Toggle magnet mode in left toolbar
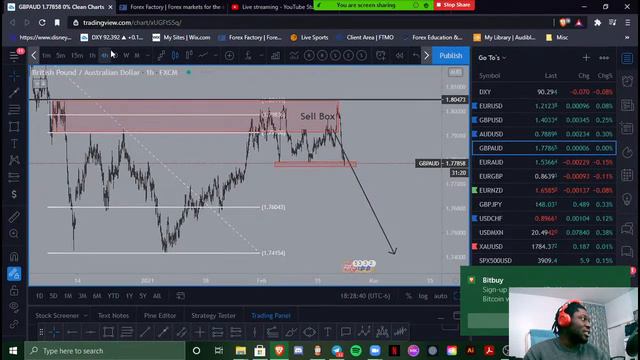Viewport: 640px width, 360px height. tap(14, 257)
